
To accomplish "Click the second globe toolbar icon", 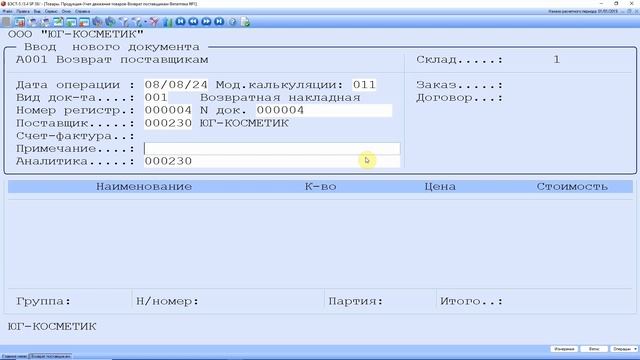I will pyautogui.click(x=110, y=22).
